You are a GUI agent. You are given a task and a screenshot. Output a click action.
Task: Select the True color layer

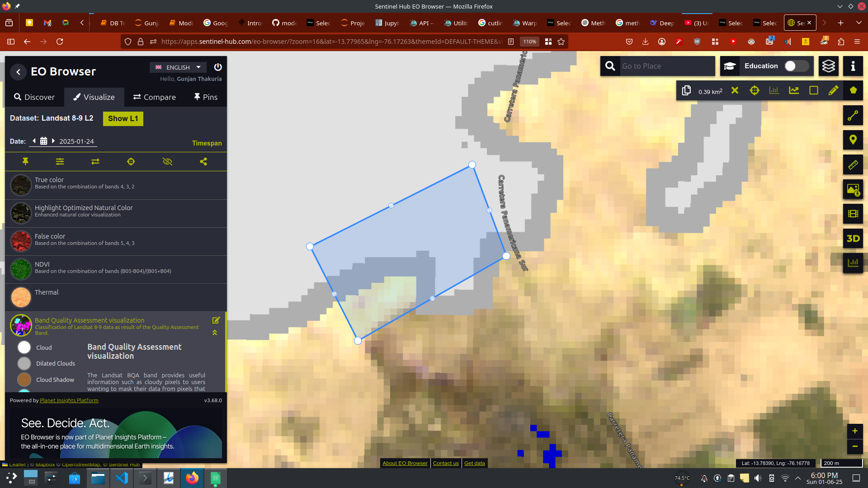point(116,185)
